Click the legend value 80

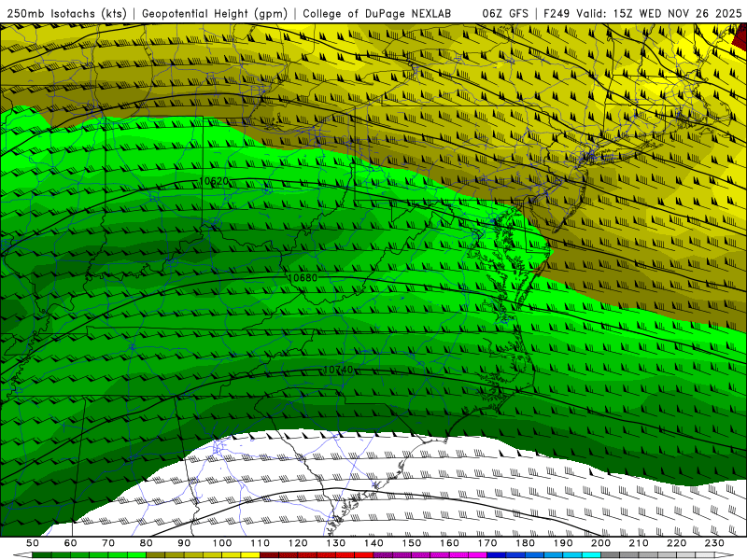point(147,543)
